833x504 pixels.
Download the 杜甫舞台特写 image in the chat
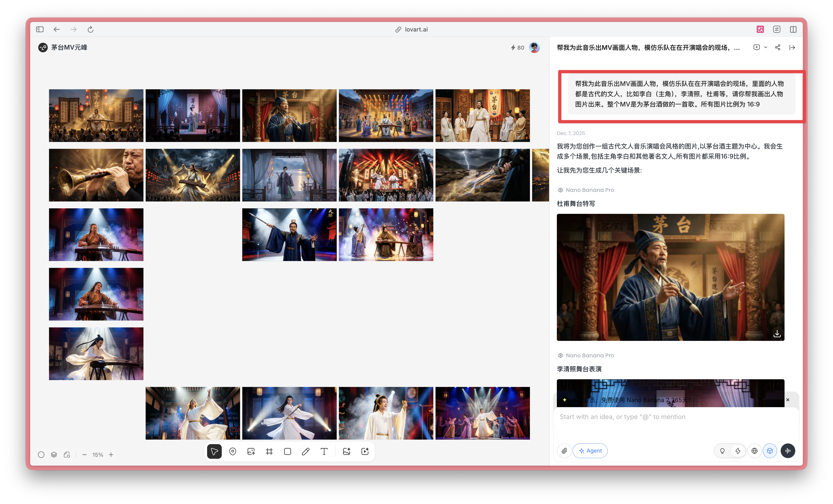(x=777, y=334)
